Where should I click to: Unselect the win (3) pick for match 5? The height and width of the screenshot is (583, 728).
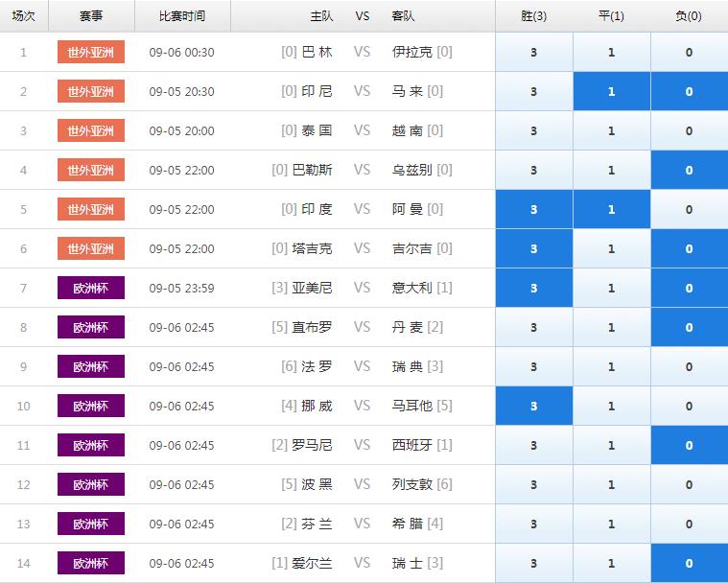pos(534,210)
